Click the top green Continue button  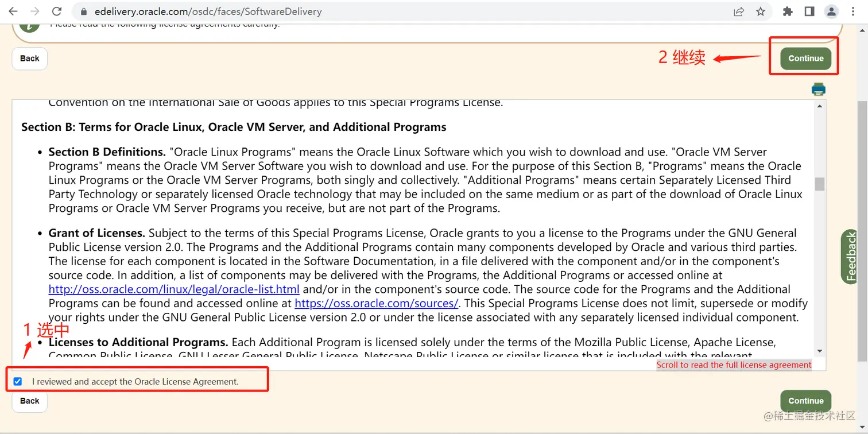tap(805, 59)
